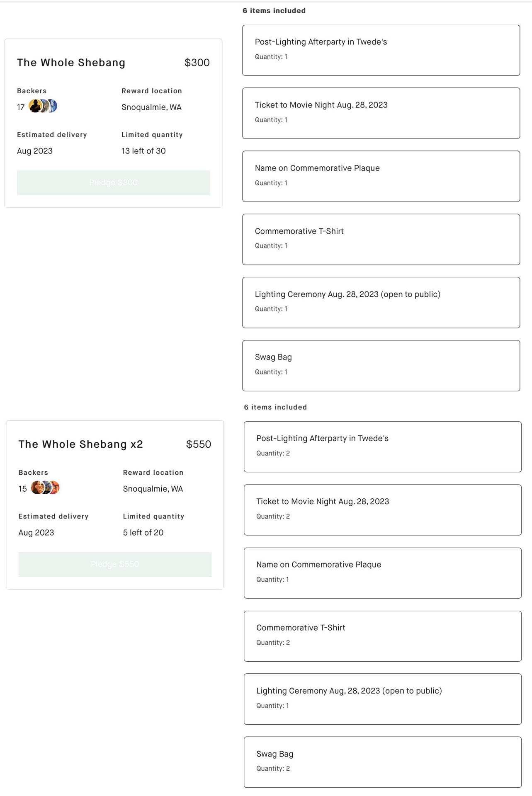The width and height of the screenshot is (532, 796).
Task: Click the $550 price on Whole Shebang x2
Action: coord(199,444)
